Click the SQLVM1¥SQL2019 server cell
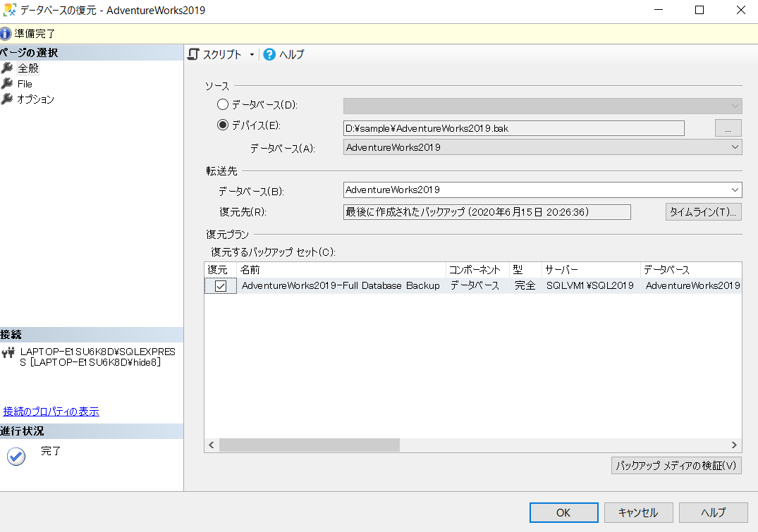The height and width of the screenshot is (532, 758). coord(589,285)
